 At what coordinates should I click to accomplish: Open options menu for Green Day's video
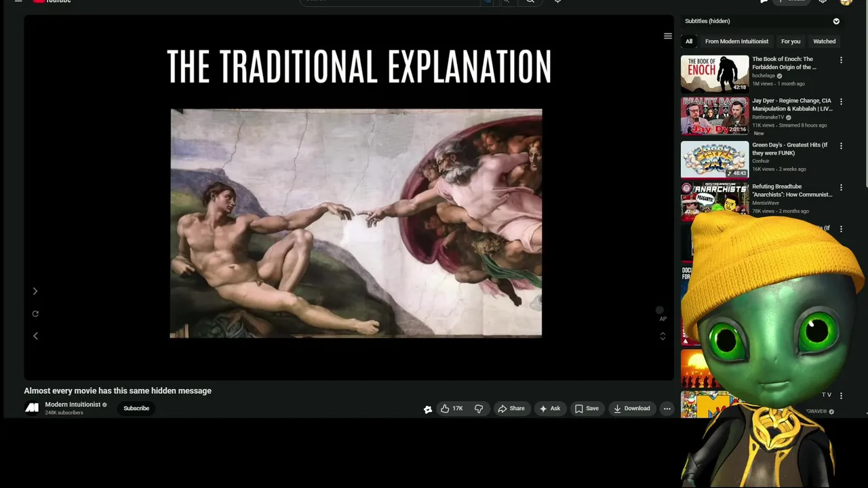841,146
